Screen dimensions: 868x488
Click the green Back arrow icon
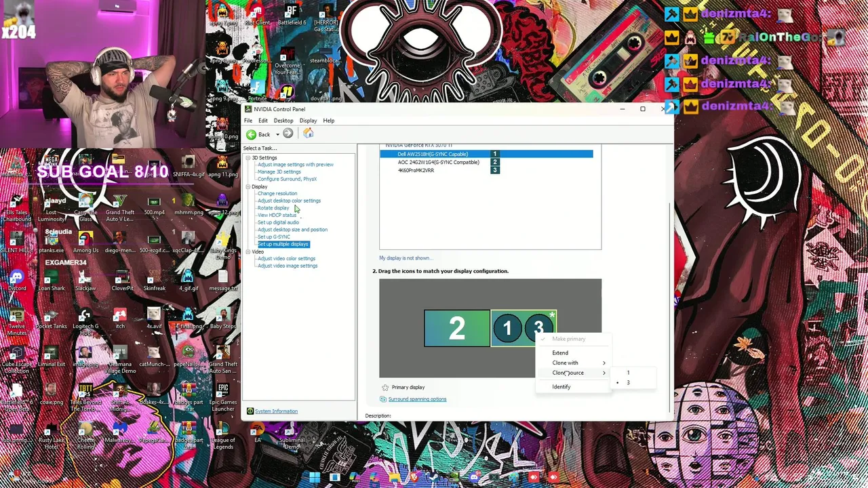tap(251, 134)
